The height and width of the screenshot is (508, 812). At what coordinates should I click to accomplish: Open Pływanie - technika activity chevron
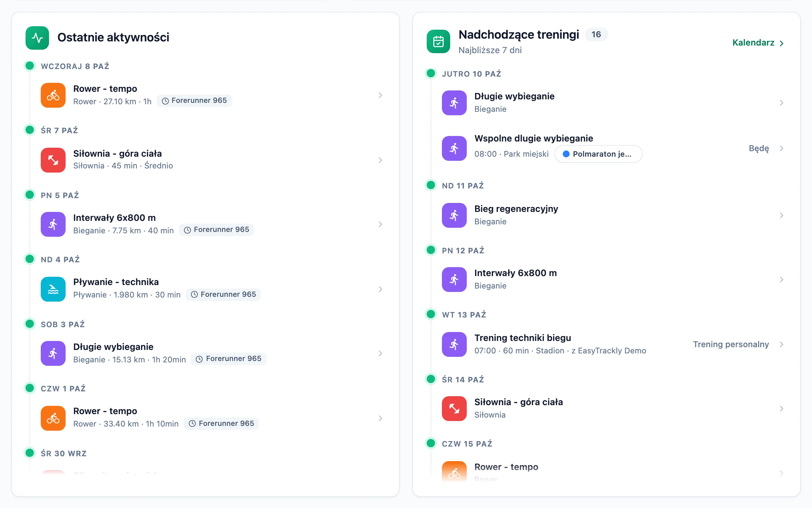coord(380,289)
